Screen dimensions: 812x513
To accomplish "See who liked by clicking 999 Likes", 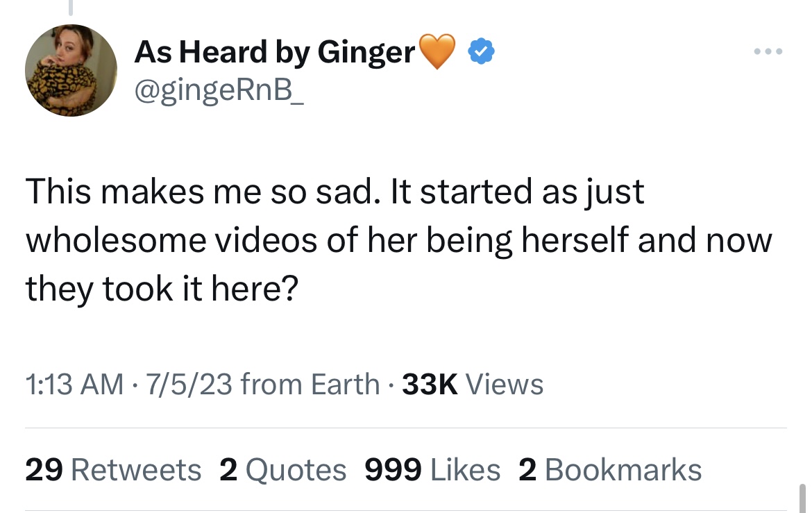I will 432,470.
